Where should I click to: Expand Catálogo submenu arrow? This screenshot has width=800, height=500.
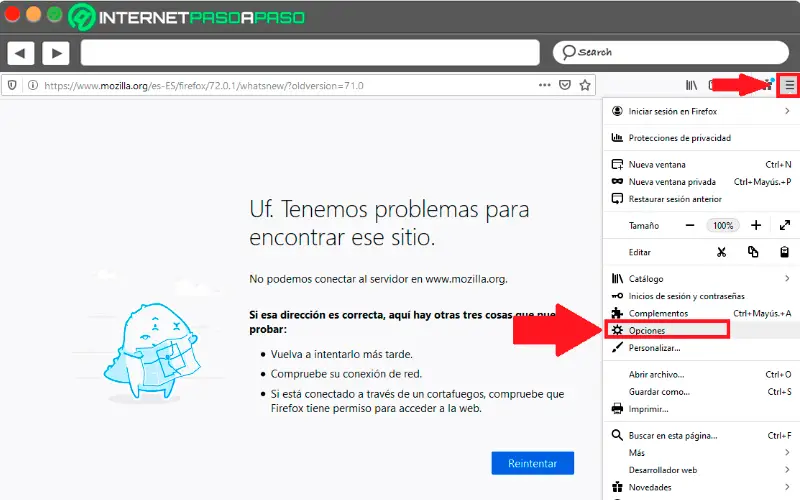tap(787, 279)
